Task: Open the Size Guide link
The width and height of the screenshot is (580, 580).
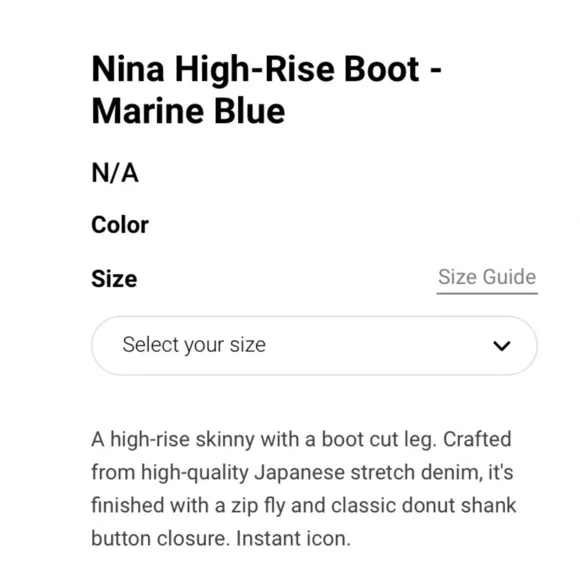Action: click(x=487, y=277)
